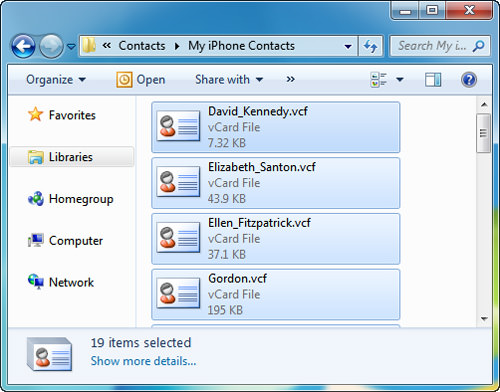500x392 pixels.
Task: Select Ellen_Fitzpatrick.vcf file name
Action: (x=259, y=223)
